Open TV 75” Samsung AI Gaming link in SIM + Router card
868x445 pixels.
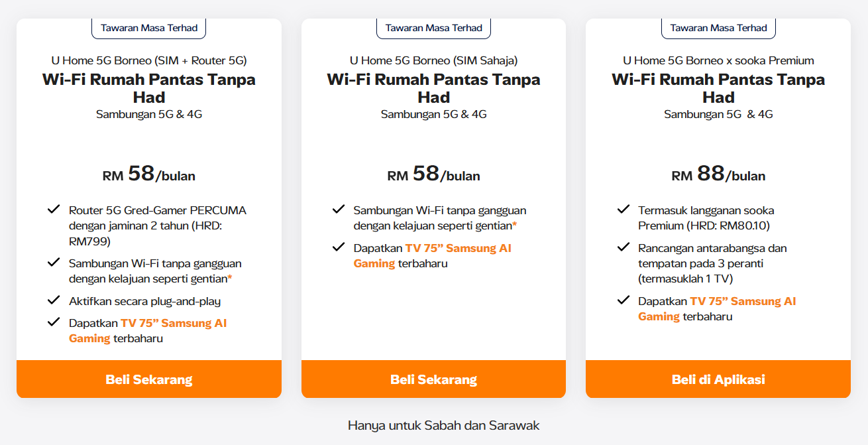[x=174, y=324]
